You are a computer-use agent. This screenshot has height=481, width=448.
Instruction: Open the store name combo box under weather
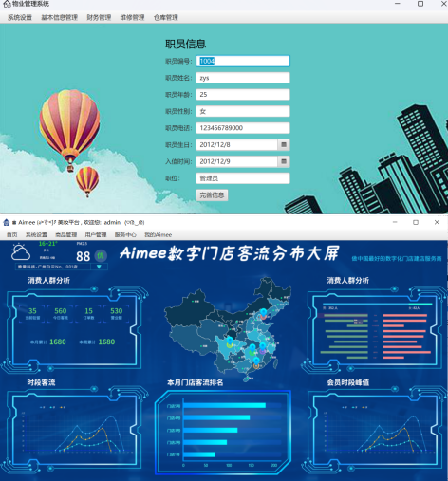[62, 267]
